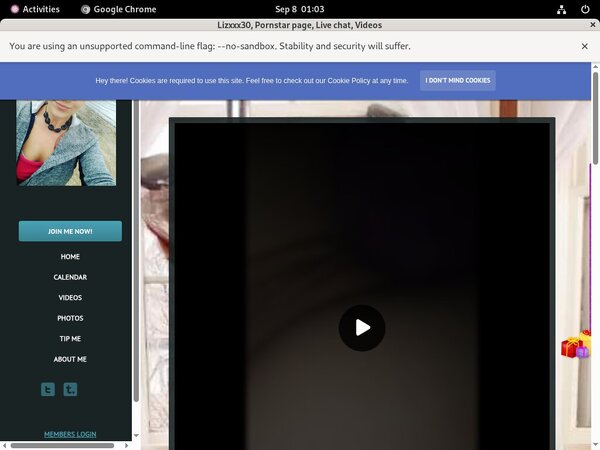Open the Tumblr social icon in sidebar
Viewport: 600px width, 450px height.
pyautogui.click(x=70, y=389)
